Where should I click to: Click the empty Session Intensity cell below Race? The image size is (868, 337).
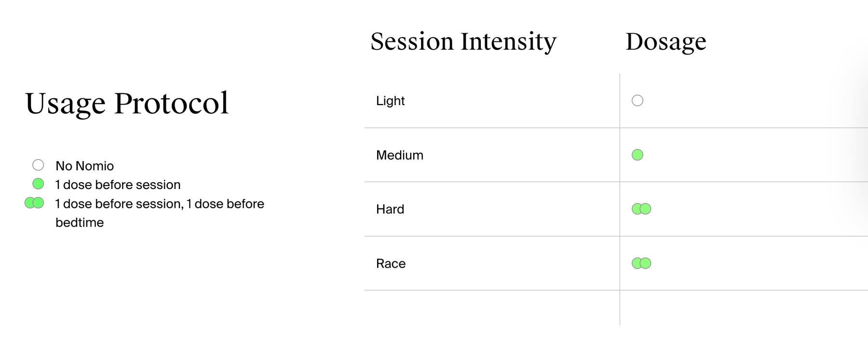coord(491,309)
